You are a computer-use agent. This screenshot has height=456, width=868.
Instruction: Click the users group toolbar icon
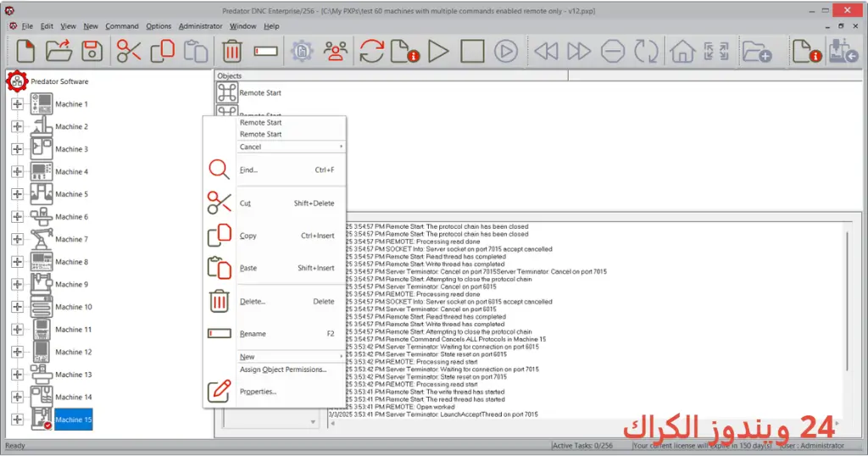[x=336, y=52]
